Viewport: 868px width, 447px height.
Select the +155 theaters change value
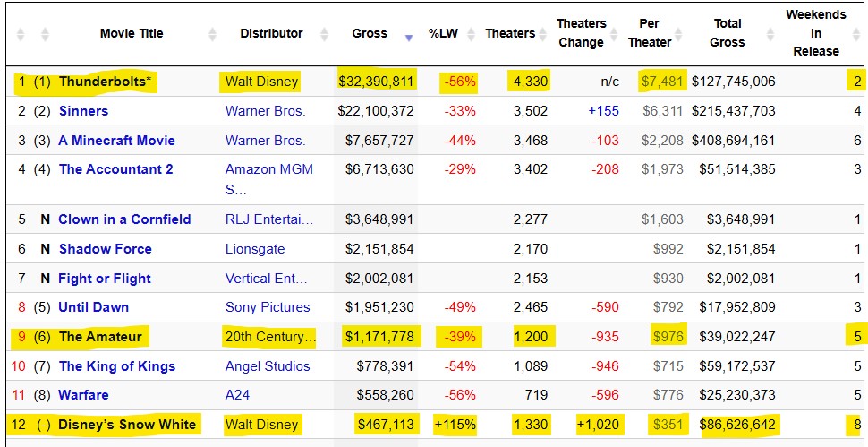tap(603, 111)
